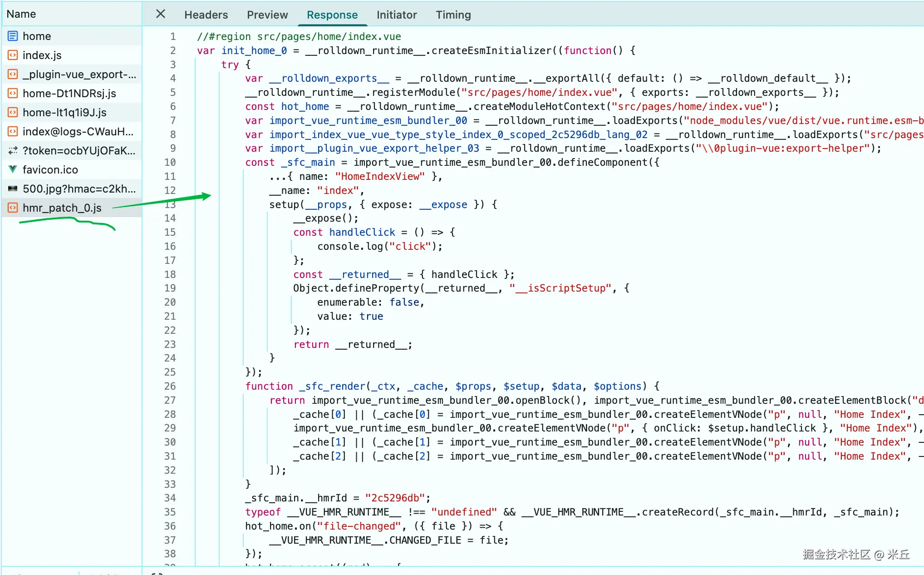Select the home-Dt1NDRsj.js request
This screenshot has height=575, width=924.
tap(69, 93)
